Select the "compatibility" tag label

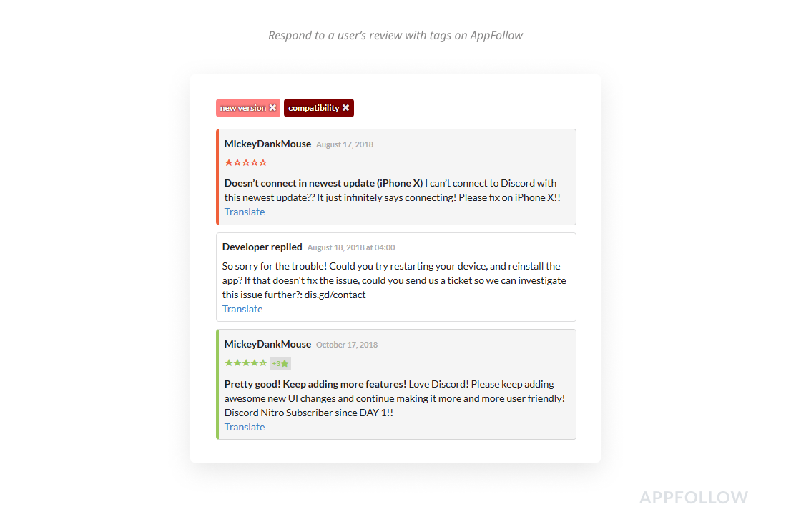tap(313, 108)
